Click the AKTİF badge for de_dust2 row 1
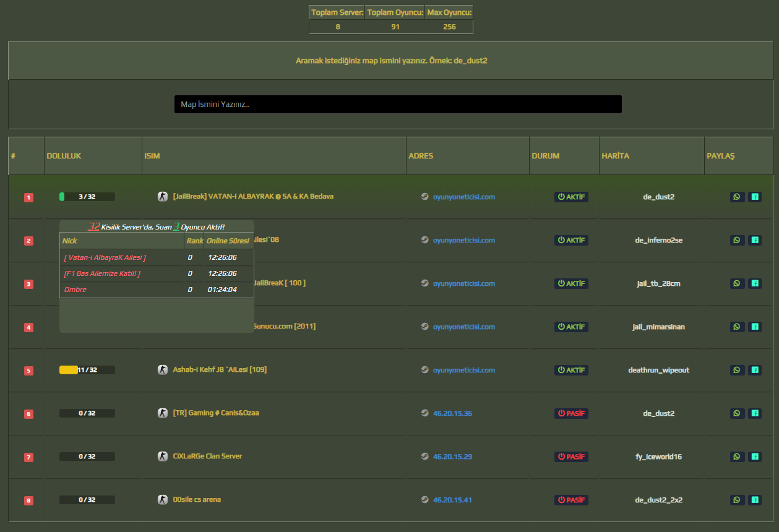This screenshot has width=779, height=532. coord(571,197)
